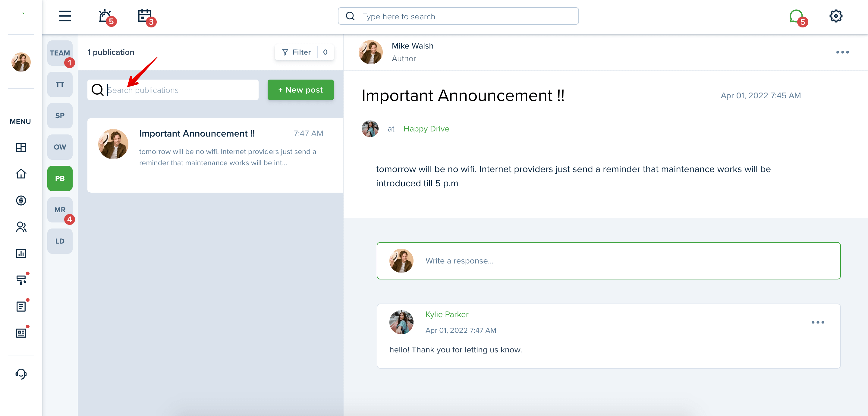The height and width of the screenshot is (416, 868).
Task: Click Mike Walsh author avatar
Action: pyautogui.click(x=370, y=52)
